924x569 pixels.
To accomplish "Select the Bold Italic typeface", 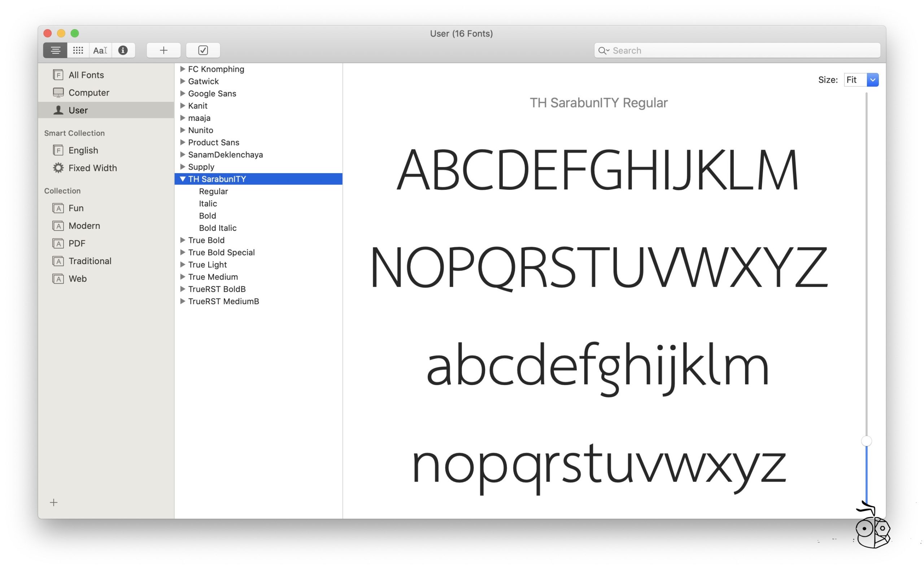I will point(218,228).
